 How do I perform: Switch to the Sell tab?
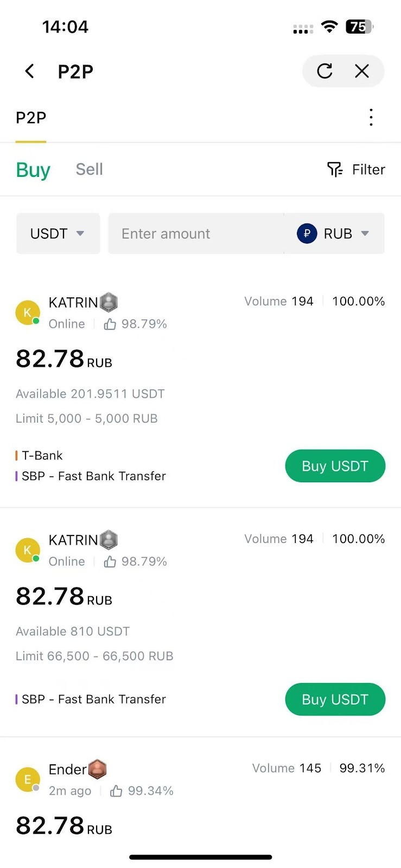click(89, 169)
